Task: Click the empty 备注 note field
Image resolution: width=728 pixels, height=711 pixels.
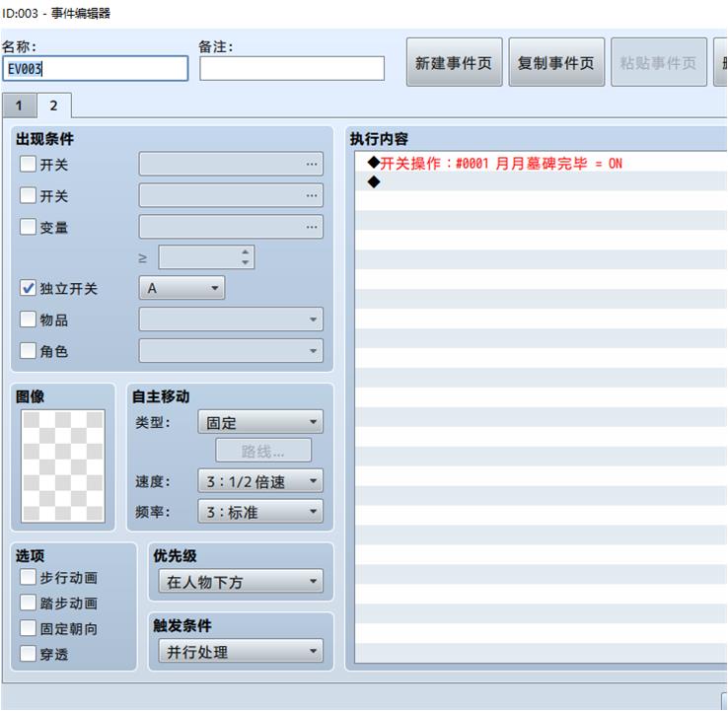Action: click(292, 69)
